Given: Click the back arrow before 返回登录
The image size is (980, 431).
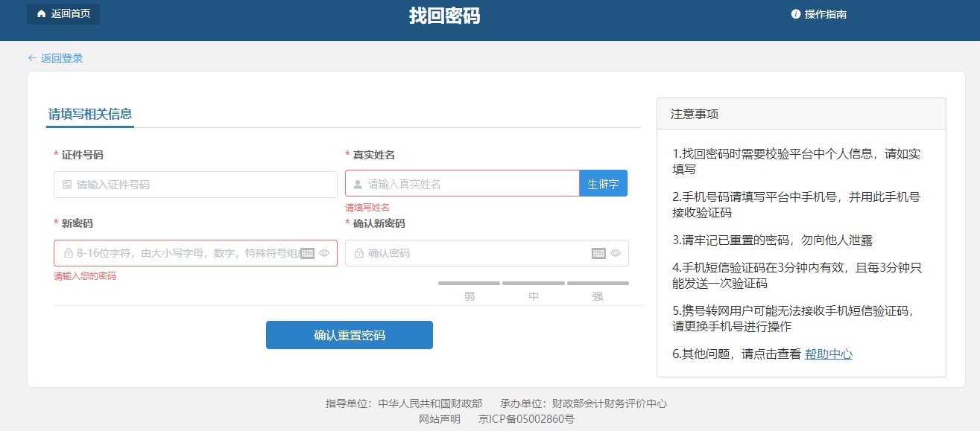Looking at the screenshot, I should point(31,57).
